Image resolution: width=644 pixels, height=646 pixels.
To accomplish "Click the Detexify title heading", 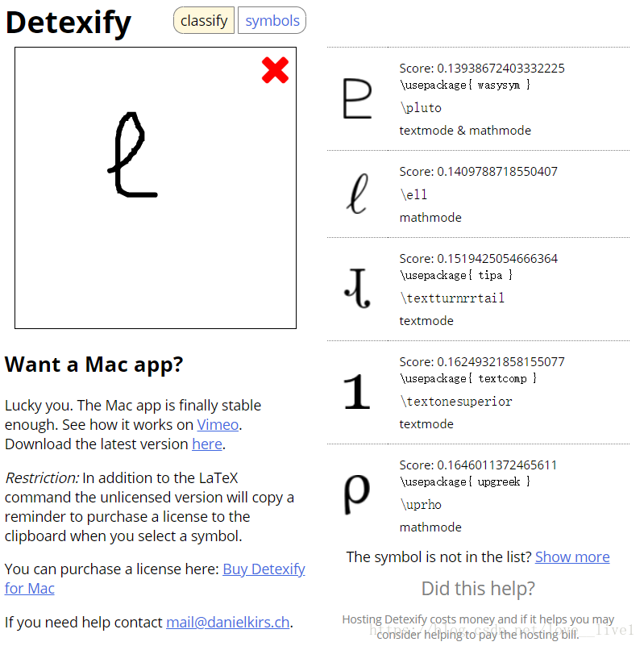I will tap(69, 23).
